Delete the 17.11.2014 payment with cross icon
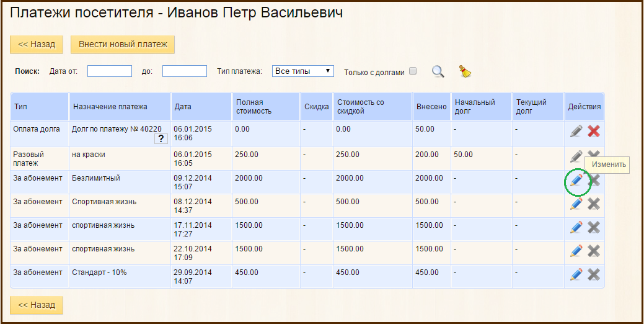644x324 pixels. pyautogui.click(x=593, y=227)
